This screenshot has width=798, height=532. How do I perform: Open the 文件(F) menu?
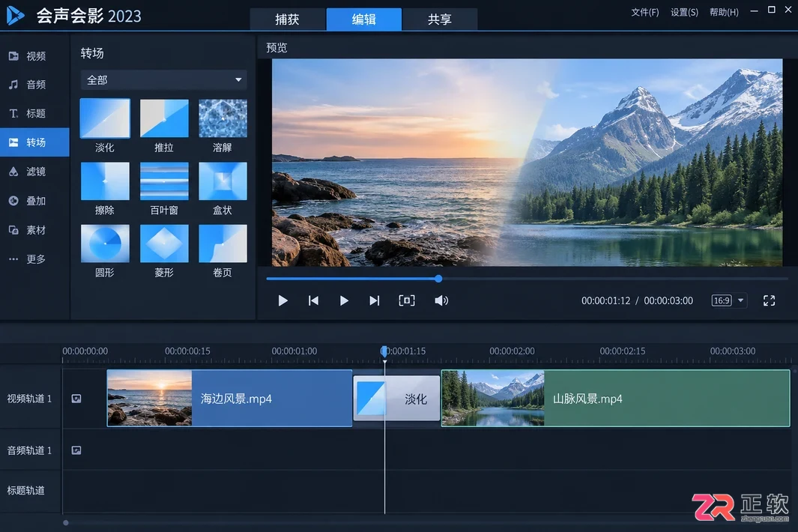[645, 12]
